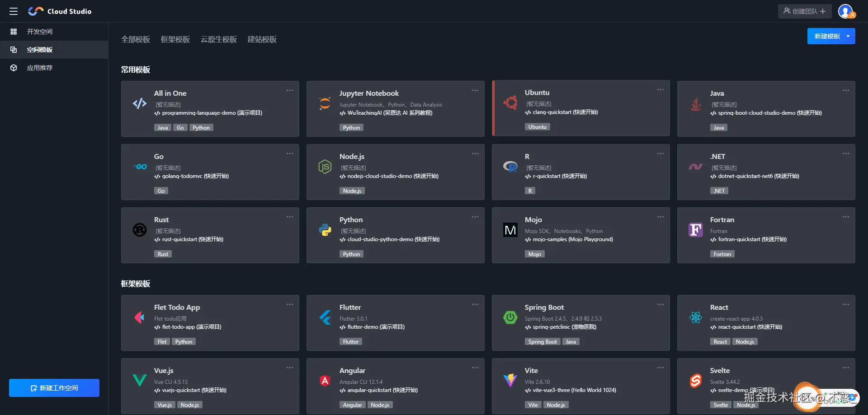The height and width of the screenshot is (415, 868).
Task: Open more options for Node.js template
Action: click(475, 154)
